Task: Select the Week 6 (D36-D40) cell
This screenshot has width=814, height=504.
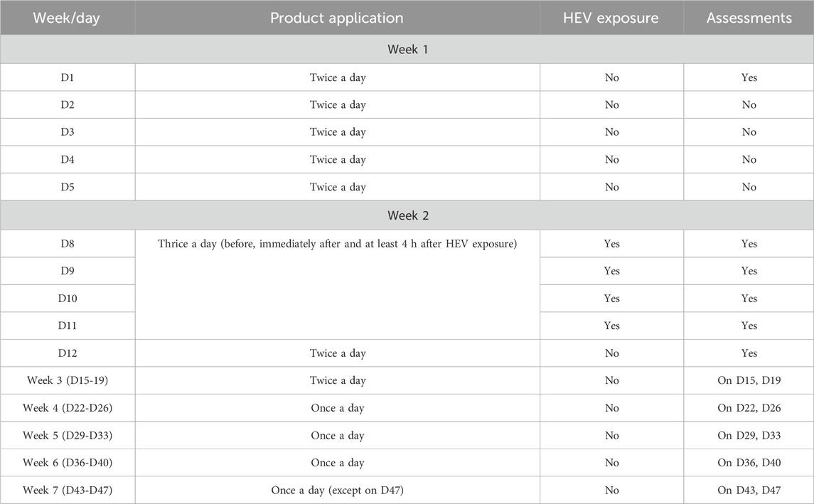Action: click(x=67, y=463)
